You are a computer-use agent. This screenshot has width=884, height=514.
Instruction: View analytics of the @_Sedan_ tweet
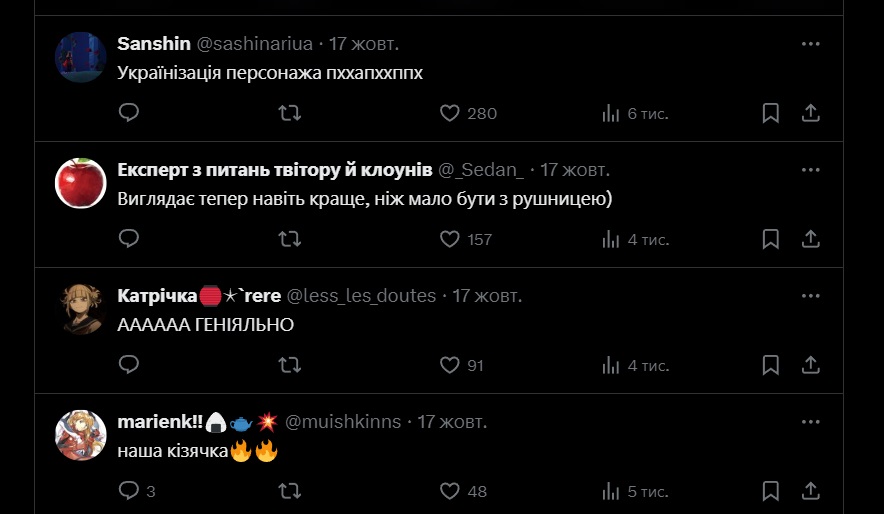(612, 239)
